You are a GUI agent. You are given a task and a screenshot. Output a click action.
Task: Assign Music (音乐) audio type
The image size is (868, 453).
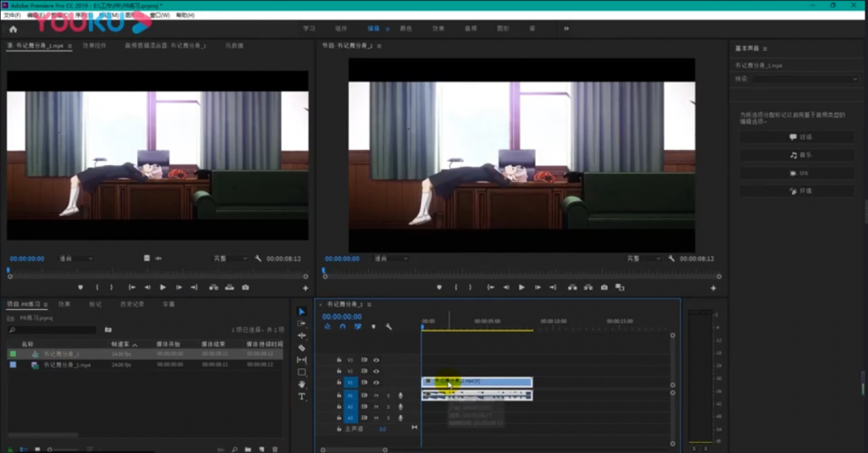797,155
